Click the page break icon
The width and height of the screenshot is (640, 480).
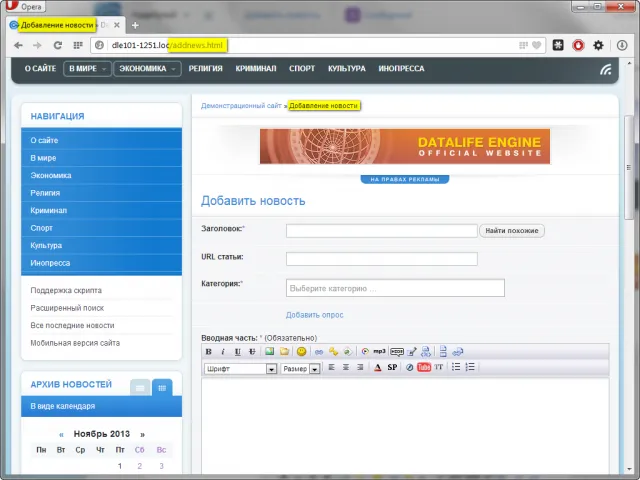(443, 351)
